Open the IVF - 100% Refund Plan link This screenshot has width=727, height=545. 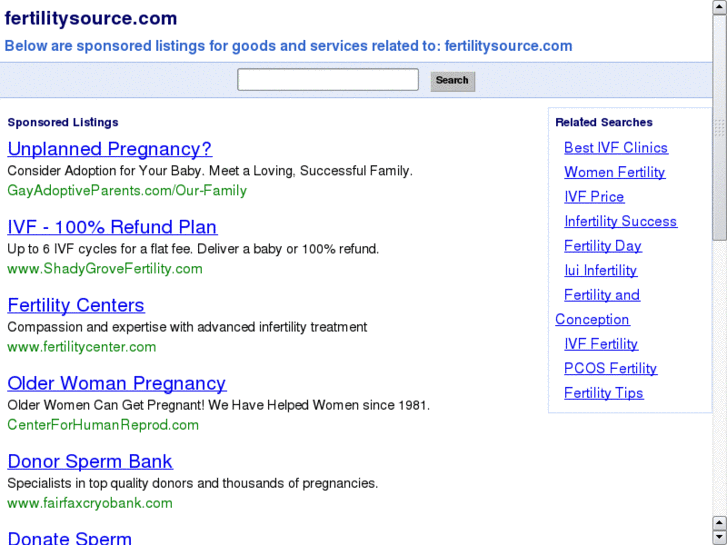pos(112,227)
